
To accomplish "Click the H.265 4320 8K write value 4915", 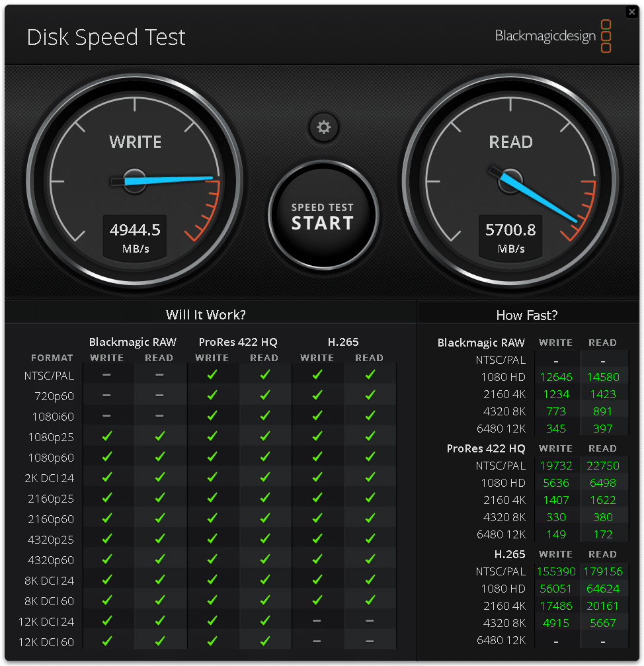I will (x=556, y=623).
